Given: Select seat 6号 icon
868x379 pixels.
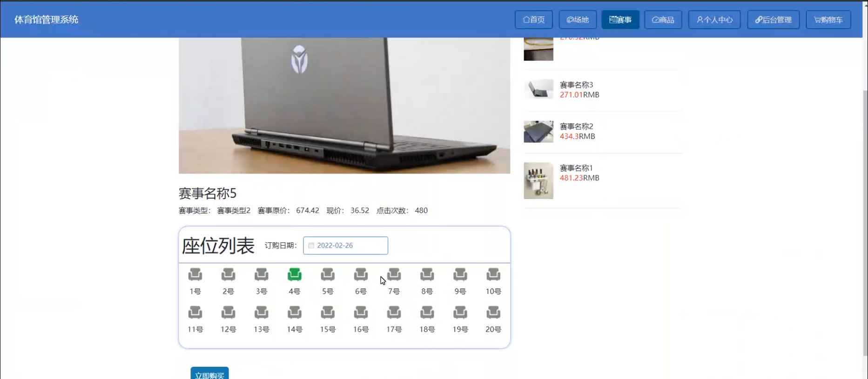Looking at the screenshot, I should tap(361, 274).
